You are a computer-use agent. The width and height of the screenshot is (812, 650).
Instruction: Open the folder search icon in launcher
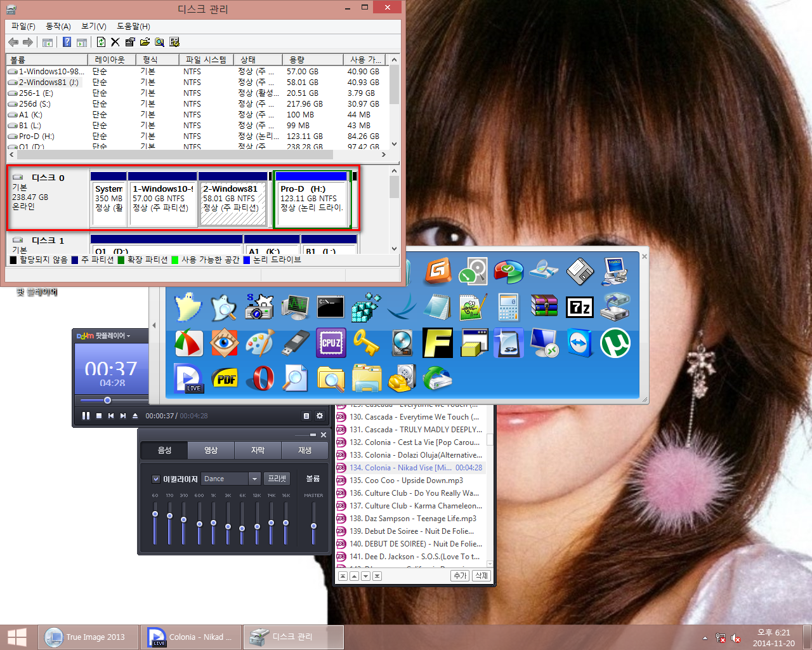[331, 379]
